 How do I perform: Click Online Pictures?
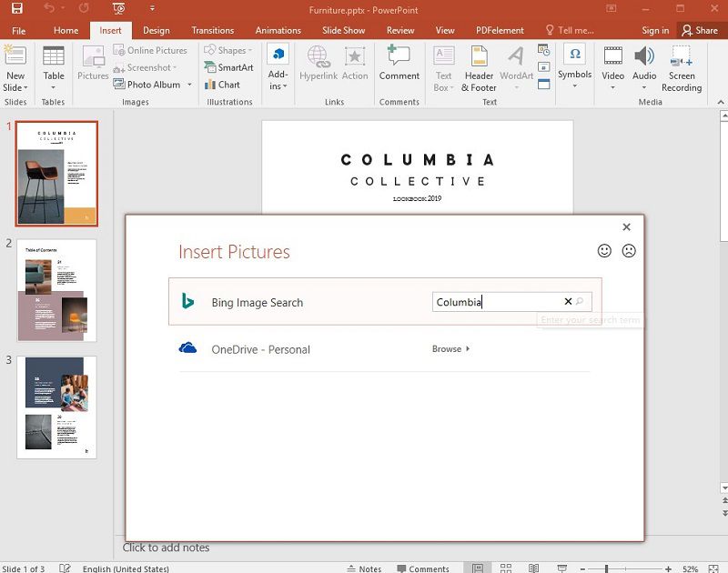click(150, 50)
